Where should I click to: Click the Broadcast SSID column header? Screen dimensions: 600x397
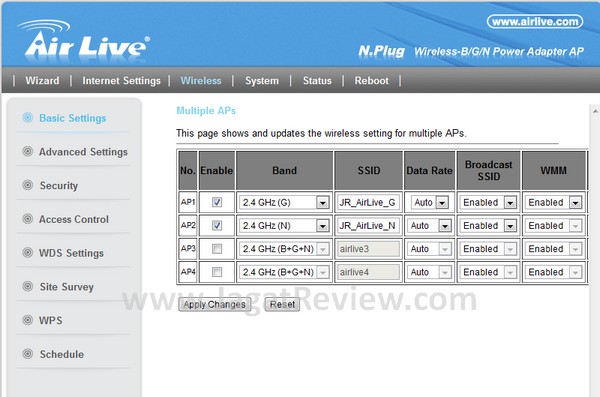click(x=488, y=170)
